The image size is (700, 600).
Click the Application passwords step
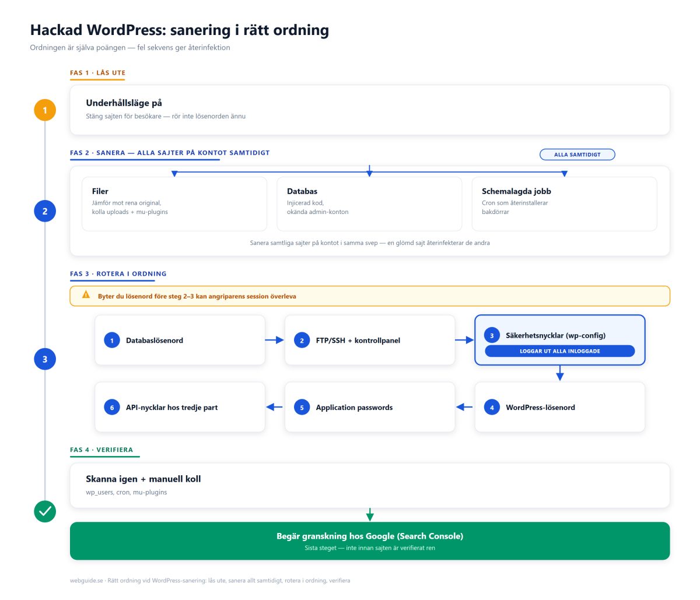coord(370,408)
